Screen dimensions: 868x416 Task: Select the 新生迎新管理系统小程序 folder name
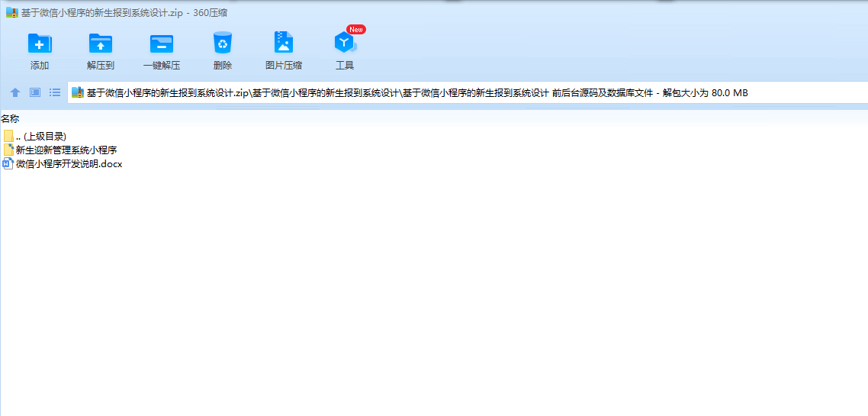[x=66, y=150]
